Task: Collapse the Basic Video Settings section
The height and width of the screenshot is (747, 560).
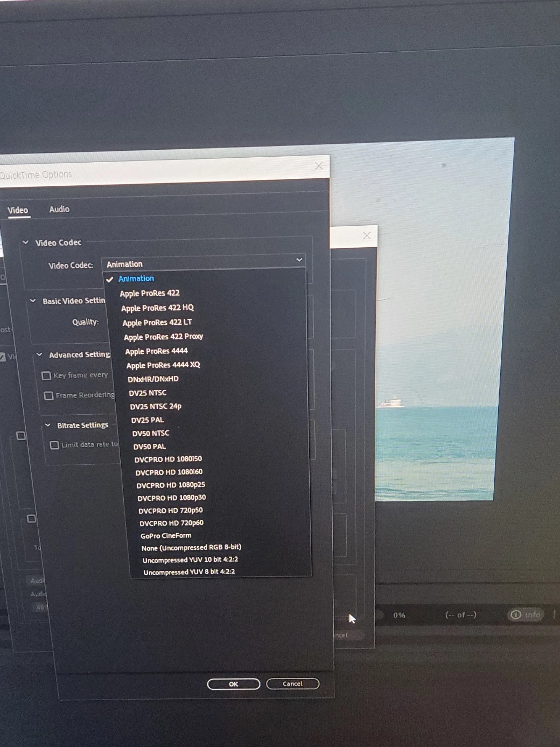Action: [32, 301]
